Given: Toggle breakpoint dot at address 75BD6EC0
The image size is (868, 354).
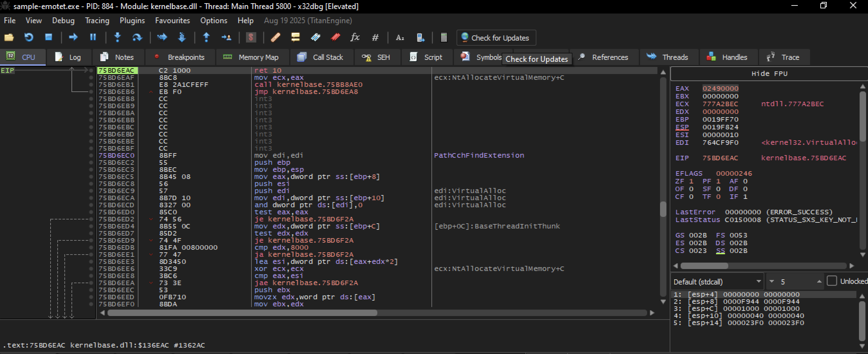Looking at the screenshot, I should [x=91, y=155].
